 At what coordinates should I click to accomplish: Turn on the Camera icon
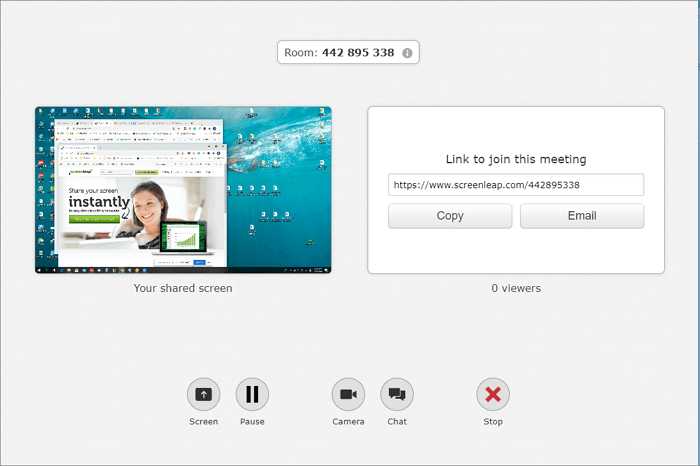pos(348,395)
